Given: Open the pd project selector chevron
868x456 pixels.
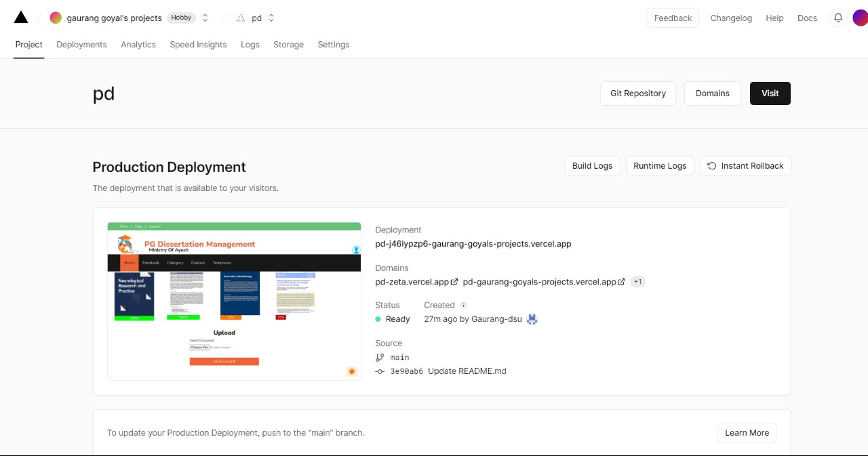Looking at the screenshot, I should click(271, 18).
